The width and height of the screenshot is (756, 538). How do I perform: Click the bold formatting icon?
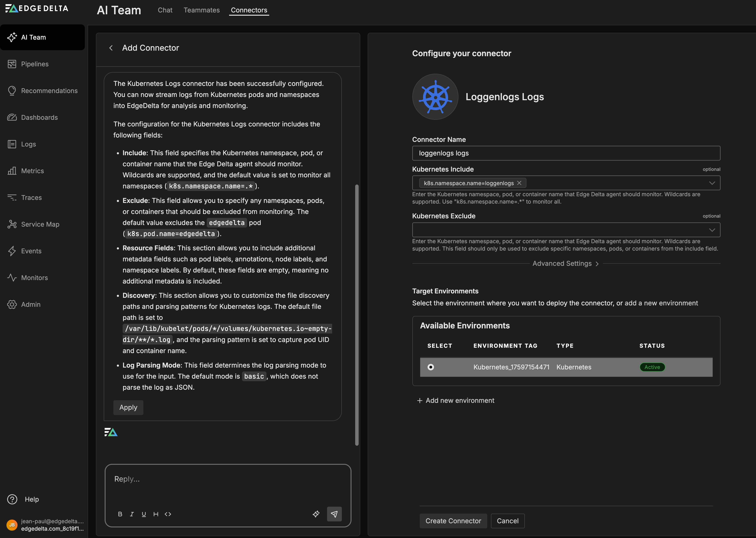coord(120,514)
